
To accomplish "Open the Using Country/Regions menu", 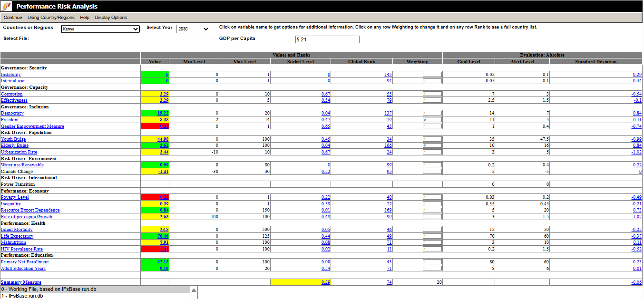I will point(51,18).
